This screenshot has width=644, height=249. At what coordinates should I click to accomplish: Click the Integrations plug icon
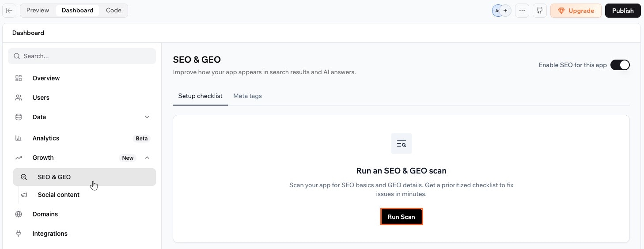(19, 234)
